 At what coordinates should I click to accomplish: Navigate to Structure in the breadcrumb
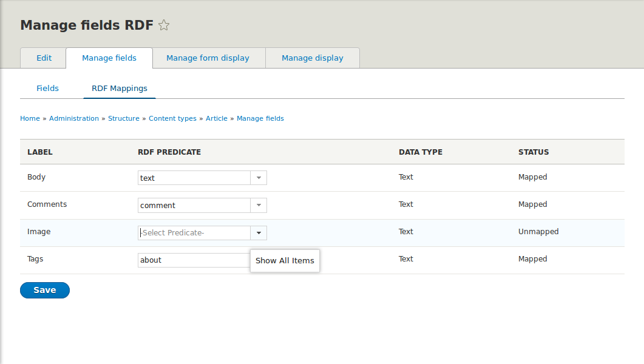[124, 119]
